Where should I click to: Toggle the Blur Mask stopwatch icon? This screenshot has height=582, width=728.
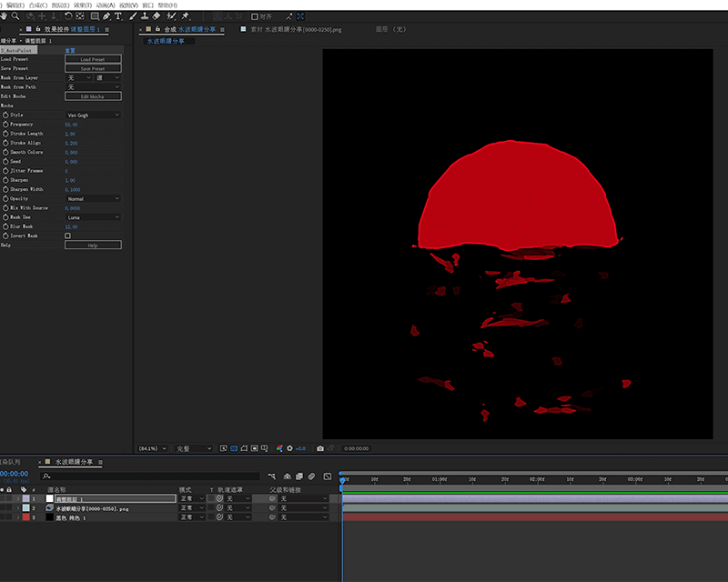[5, 226]
